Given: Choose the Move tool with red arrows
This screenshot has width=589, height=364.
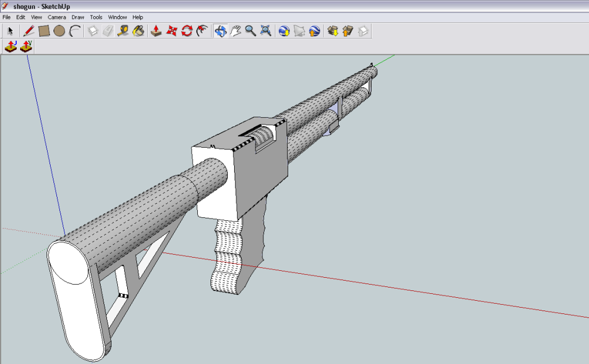Looking at the screenshot, I should click(171, 31).
